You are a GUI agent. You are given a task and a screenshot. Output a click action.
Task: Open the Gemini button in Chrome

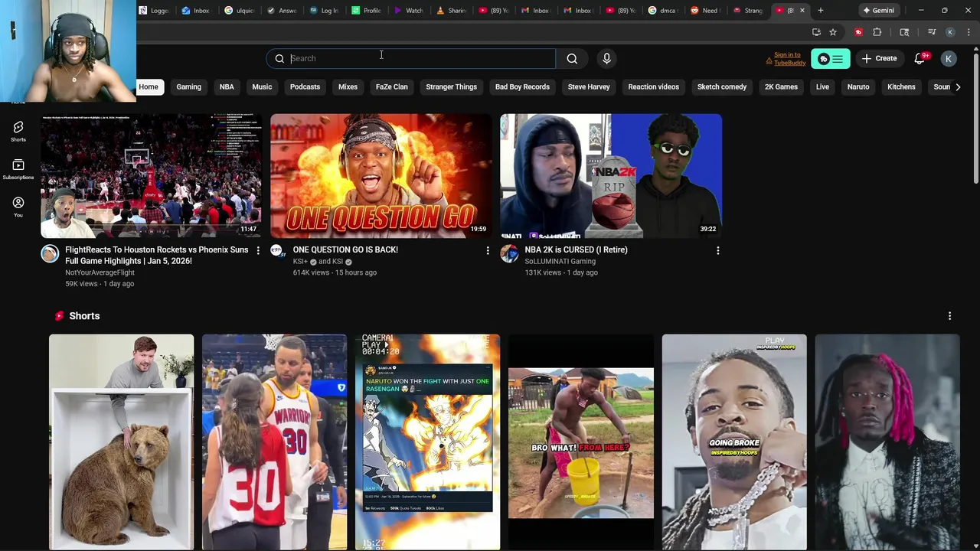[877, 11]
